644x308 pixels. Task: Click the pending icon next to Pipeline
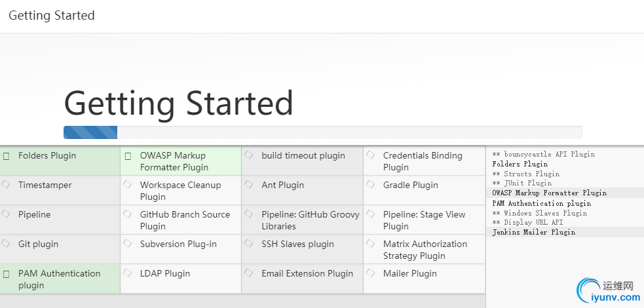coord(6,214)
